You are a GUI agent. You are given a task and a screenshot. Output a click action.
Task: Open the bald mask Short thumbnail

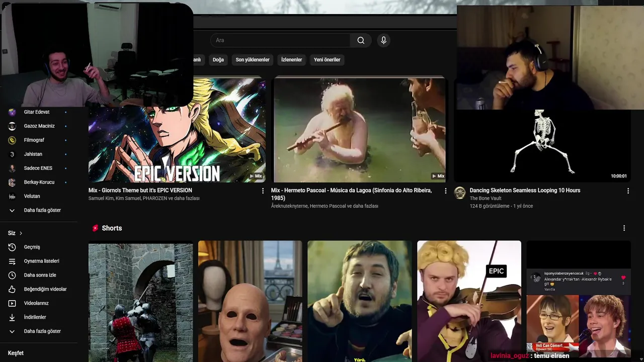point(250,302)
